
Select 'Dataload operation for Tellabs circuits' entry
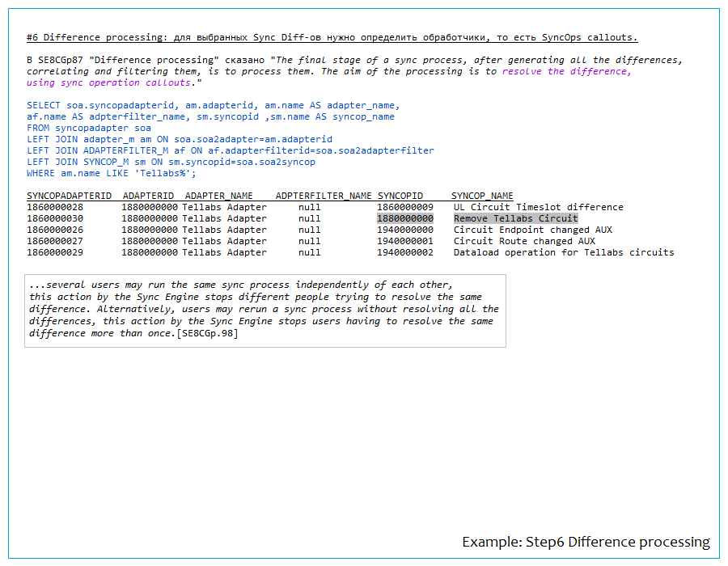[x=563, y=252]
